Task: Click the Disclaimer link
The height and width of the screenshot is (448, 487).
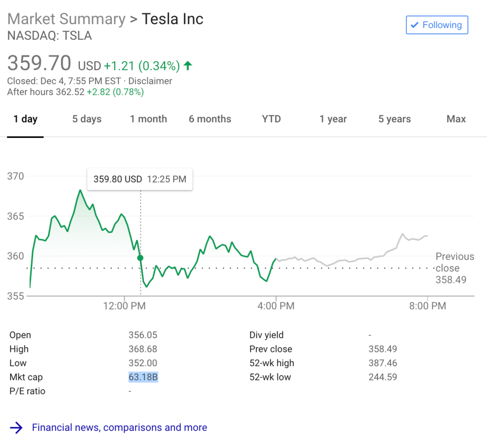Action: click(150, 81)
